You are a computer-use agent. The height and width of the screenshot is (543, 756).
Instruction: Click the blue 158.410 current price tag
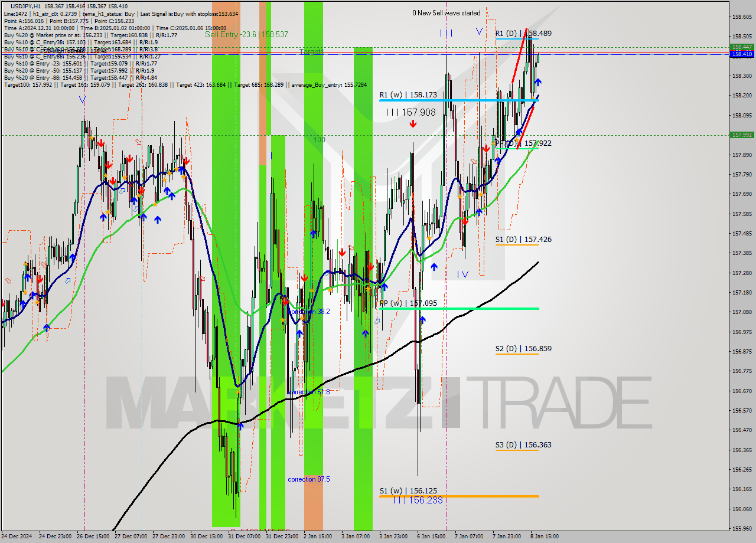[742, 54]
